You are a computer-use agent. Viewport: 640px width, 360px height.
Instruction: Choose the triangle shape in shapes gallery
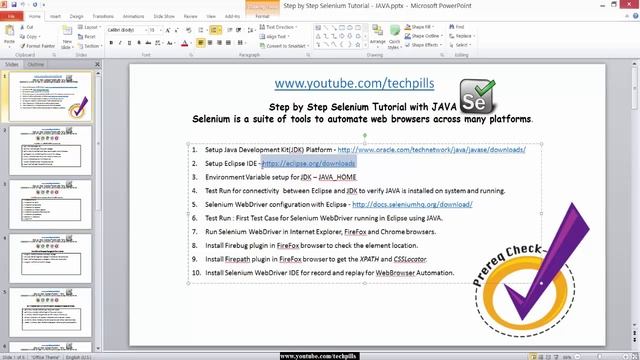click(318, 36)
